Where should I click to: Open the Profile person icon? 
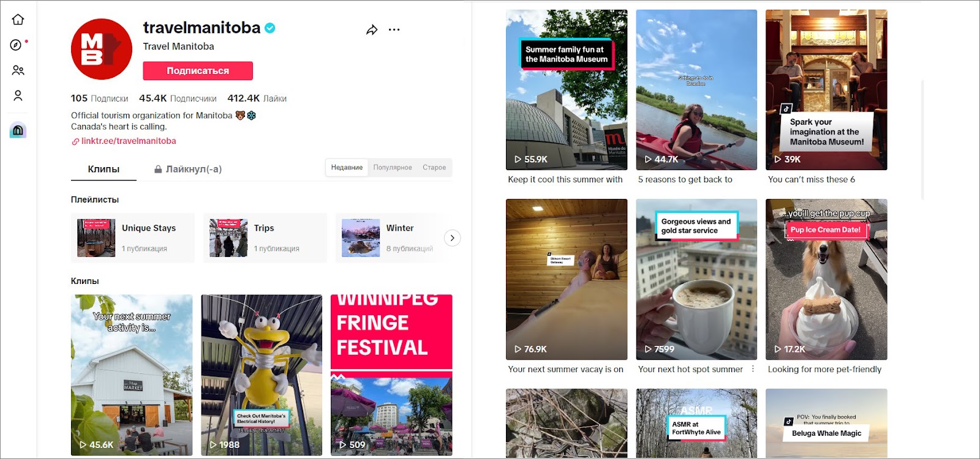18,95
